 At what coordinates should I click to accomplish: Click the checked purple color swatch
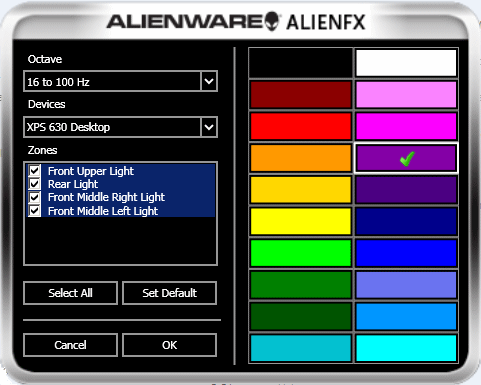click(x=406, y=158)
